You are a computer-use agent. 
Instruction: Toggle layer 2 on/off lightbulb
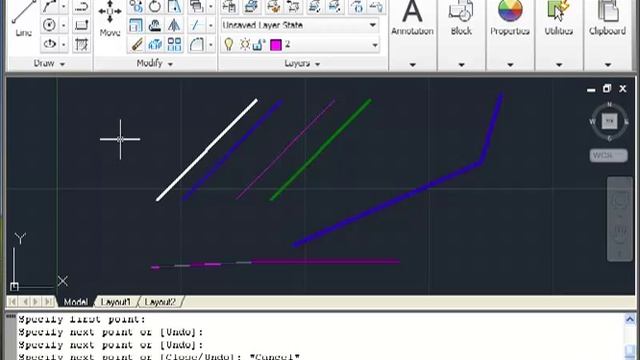[x=229, y=44]
